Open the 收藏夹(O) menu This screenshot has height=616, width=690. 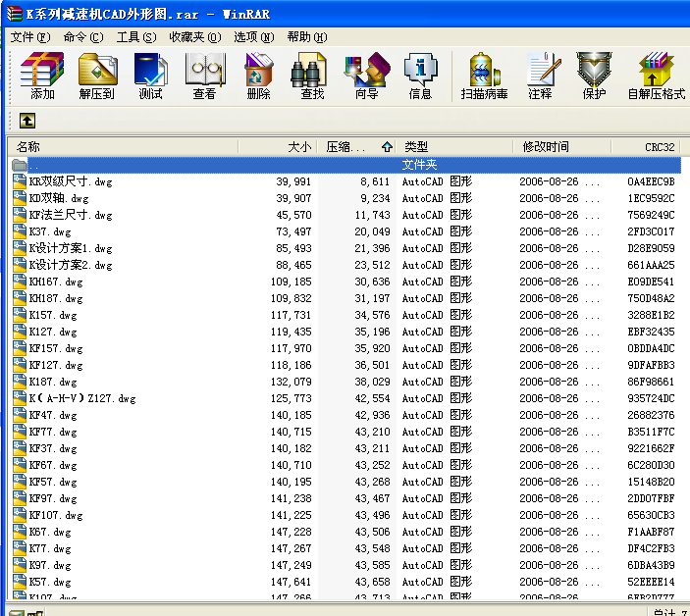pyautogui.click(x=195, y=37)
